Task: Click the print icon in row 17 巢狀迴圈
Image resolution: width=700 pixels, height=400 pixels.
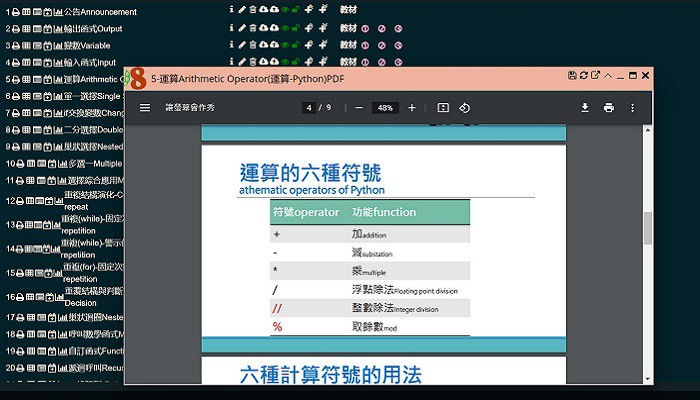Action: coord(21,318)
